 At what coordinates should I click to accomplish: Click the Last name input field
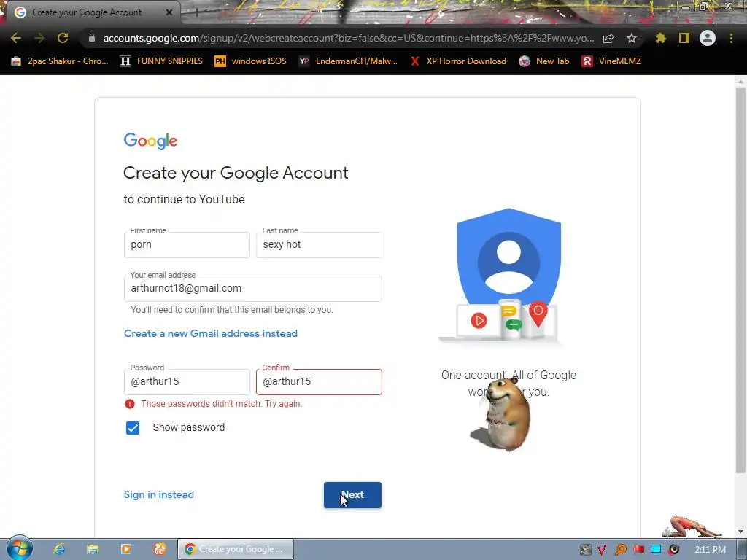[319, 245]
